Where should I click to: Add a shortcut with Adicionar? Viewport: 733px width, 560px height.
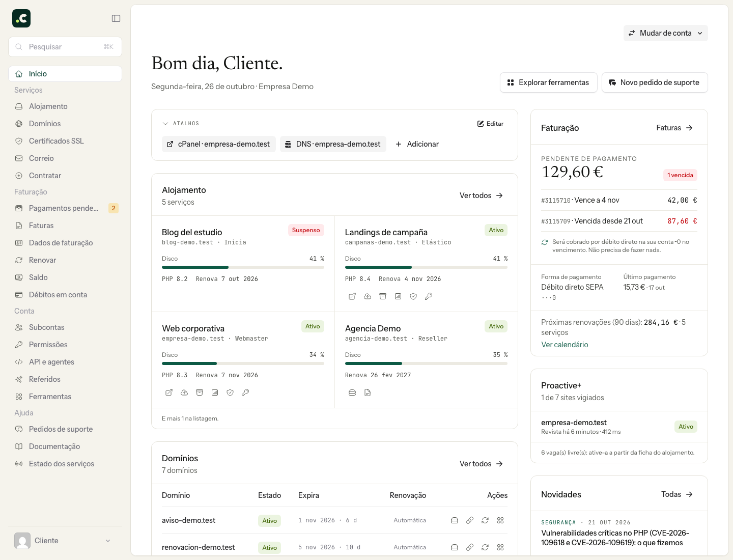(417, 144)
